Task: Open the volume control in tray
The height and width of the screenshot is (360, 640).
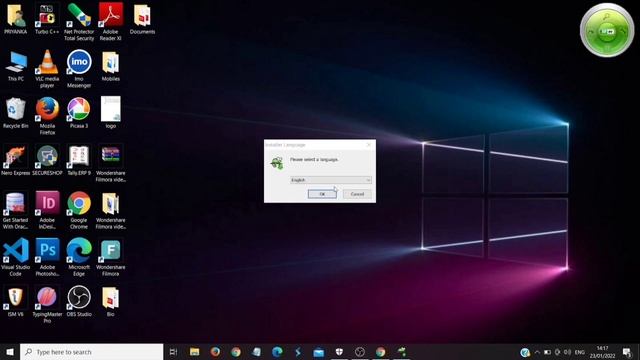Action: click(x=567, y=352)
